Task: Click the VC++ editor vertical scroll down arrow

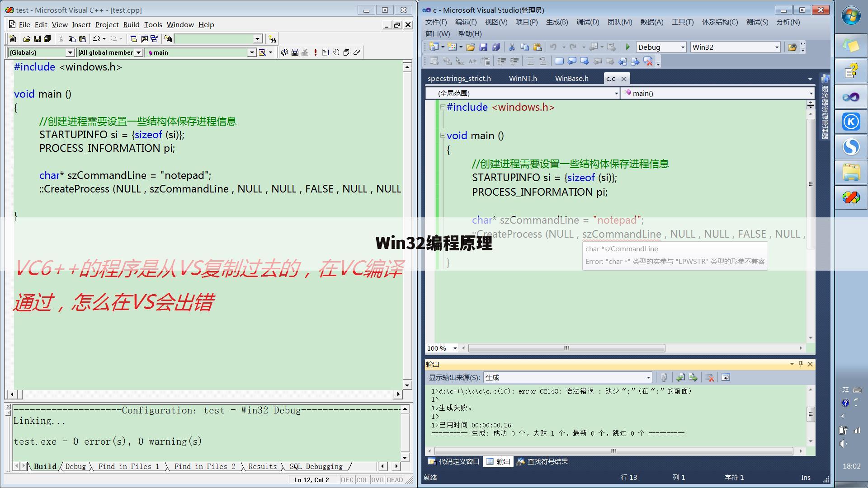Action: pyautogui.click(x=407, y=385)
